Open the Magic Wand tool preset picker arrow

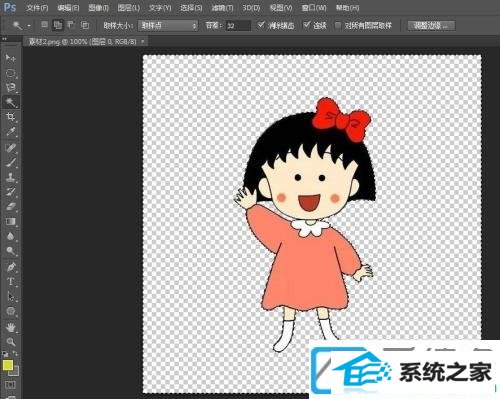[29, 26]
